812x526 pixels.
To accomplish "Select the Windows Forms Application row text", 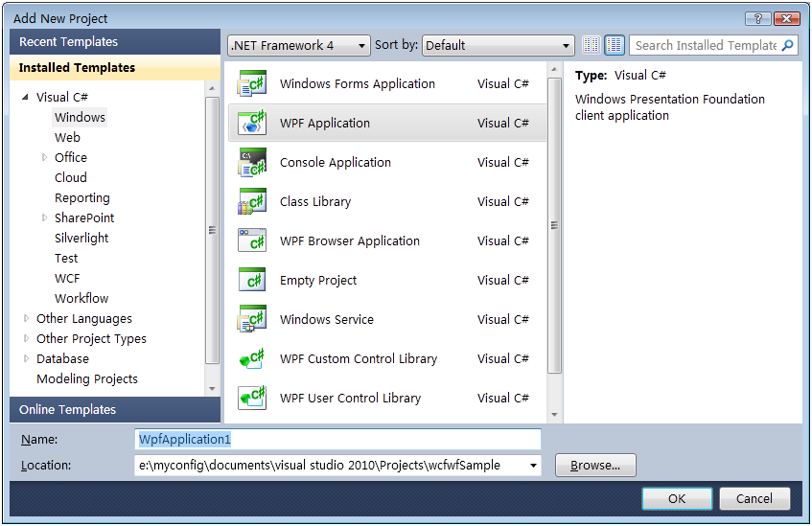I will pos(358,84).
